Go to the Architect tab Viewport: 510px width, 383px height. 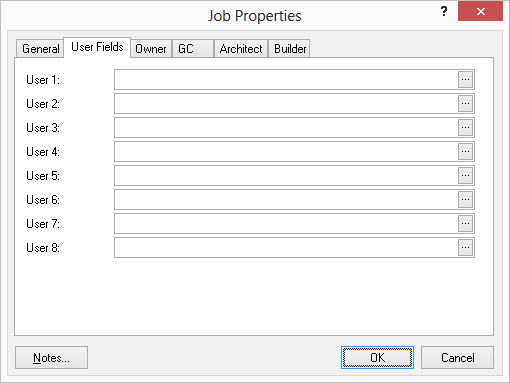(x=241, y=49)
